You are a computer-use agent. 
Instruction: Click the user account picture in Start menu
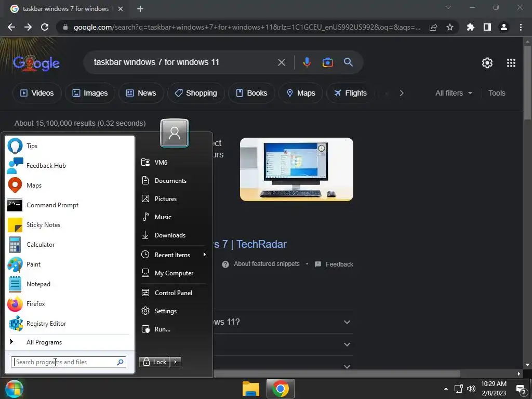tap(175, 133)
